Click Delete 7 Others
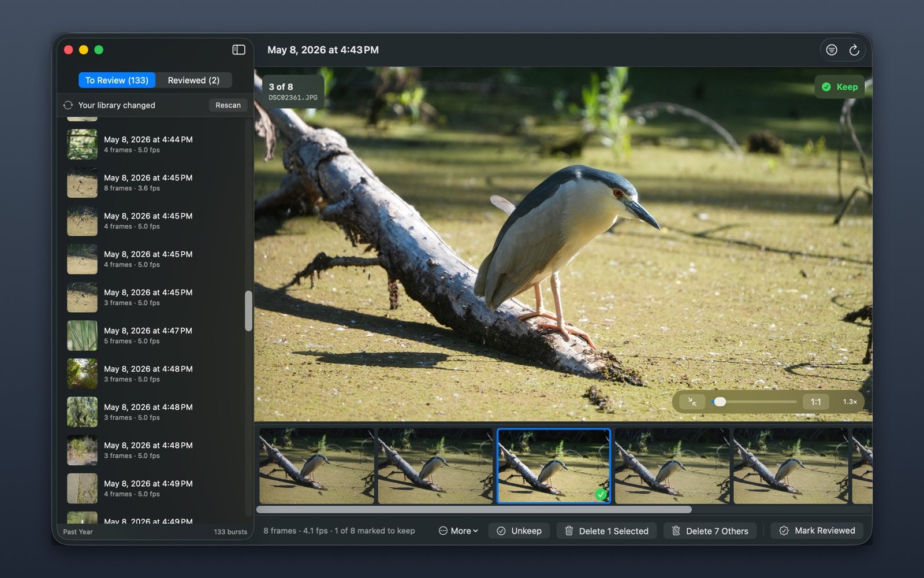The image size is (924, 578). (x=710, y=531)
